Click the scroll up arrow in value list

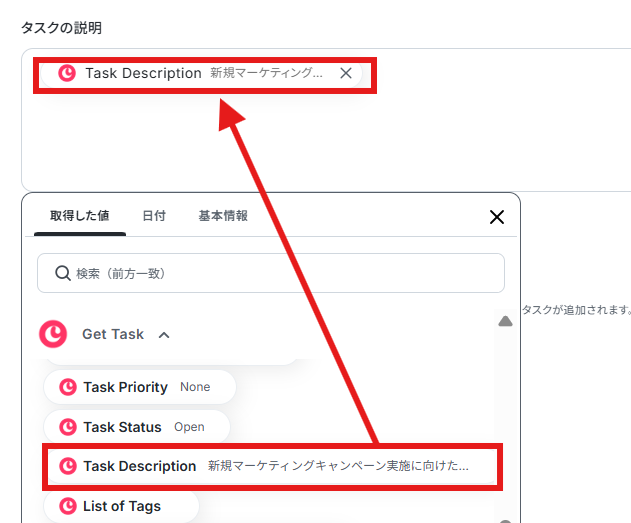[505, 321]
